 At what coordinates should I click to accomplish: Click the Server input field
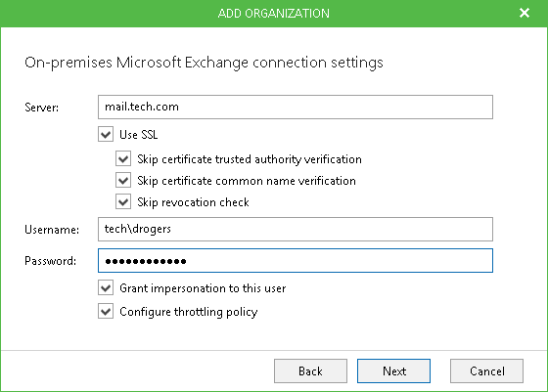pos(296,107)
